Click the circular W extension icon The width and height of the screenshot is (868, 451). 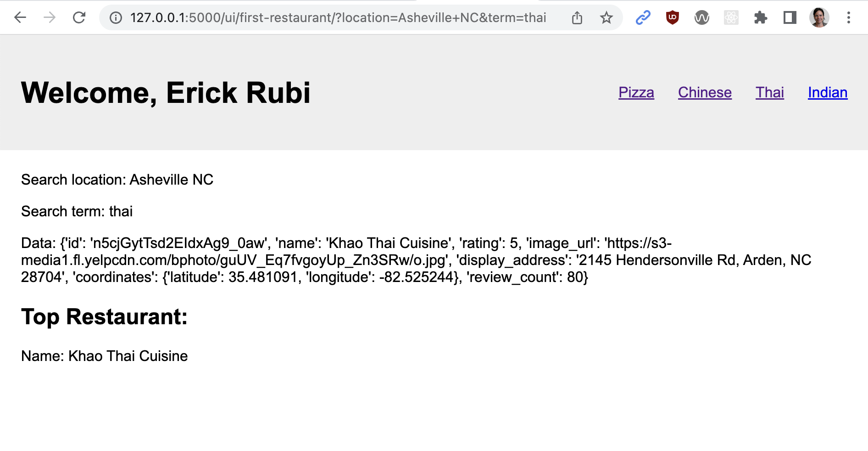tap(702, 18)
